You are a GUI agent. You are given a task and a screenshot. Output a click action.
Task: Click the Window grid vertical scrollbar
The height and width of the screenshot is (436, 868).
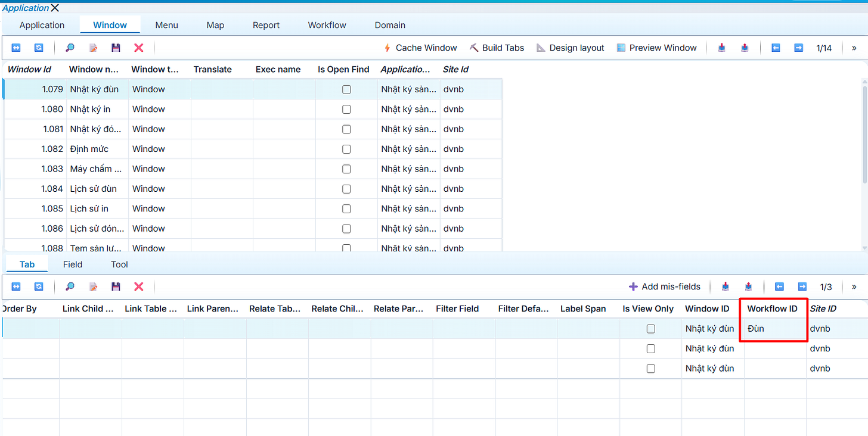[864, 134]
